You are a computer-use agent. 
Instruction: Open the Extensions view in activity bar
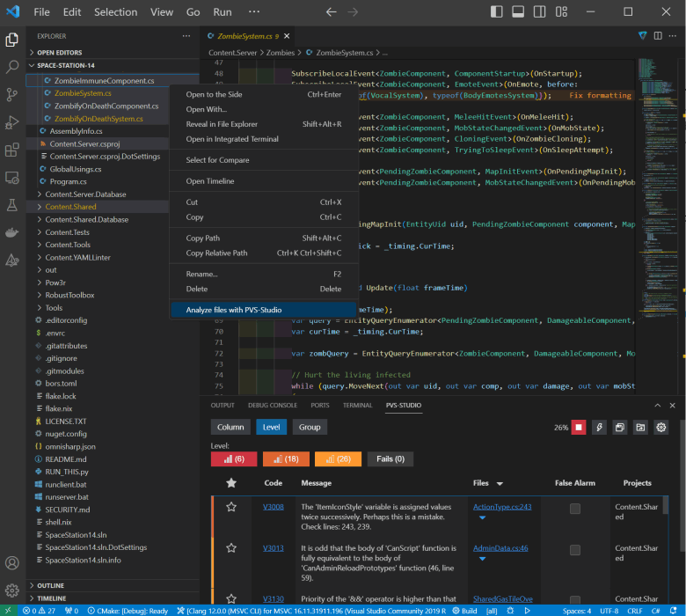[12, 150]
